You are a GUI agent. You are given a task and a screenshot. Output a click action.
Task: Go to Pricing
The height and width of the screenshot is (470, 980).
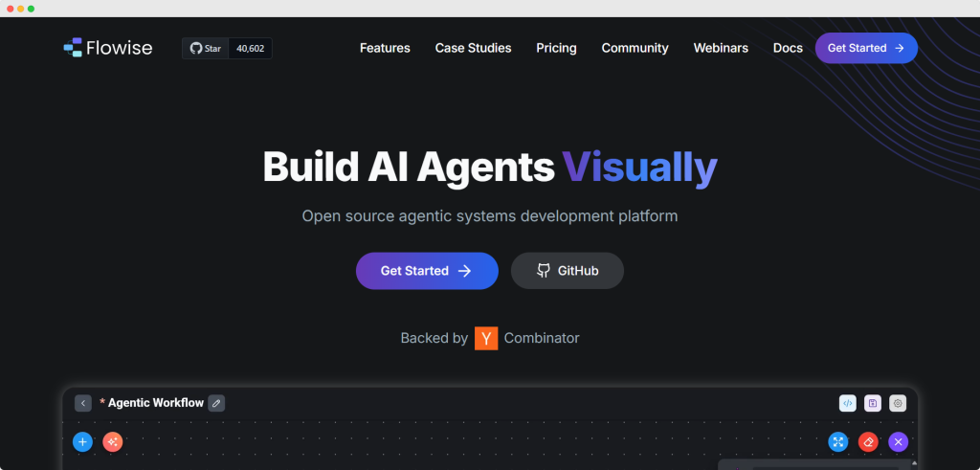(x=556, y=48)
